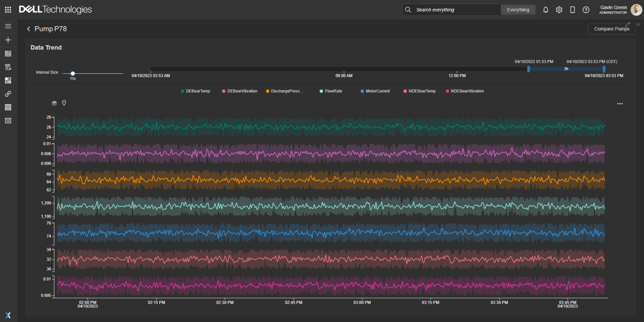644x322 pixels.
Task: Click the Search everything input field
Action: 455,10
